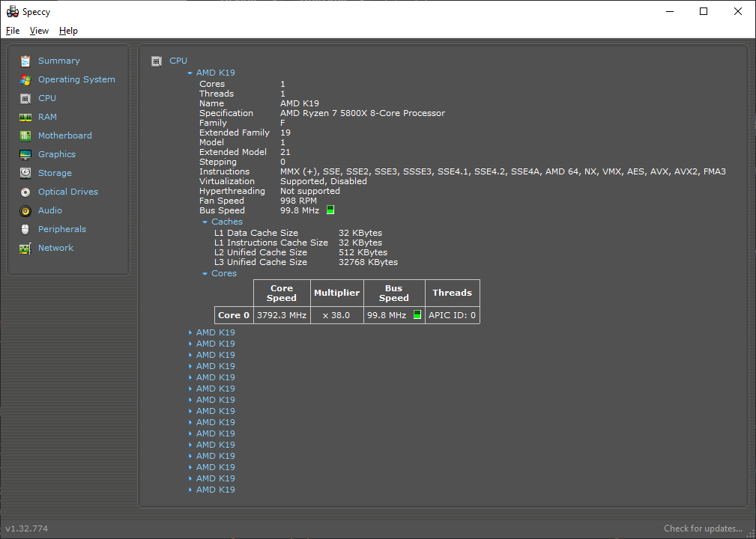
Task: Click the Optical Drives disc icon
Action: click(25, 192)
